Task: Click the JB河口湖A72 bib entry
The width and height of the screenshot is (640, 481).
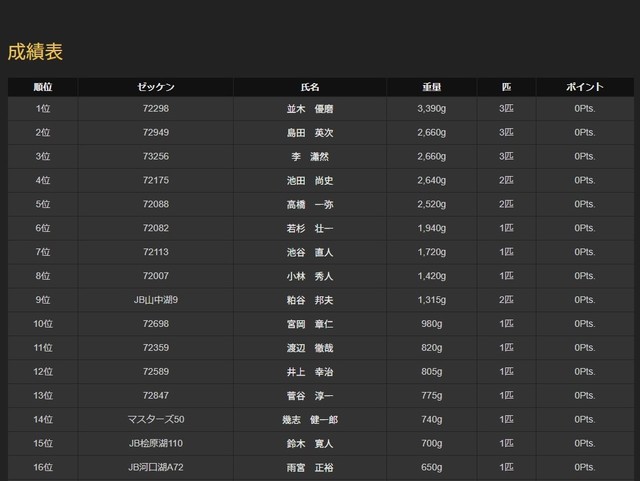Action: (156, 467)
